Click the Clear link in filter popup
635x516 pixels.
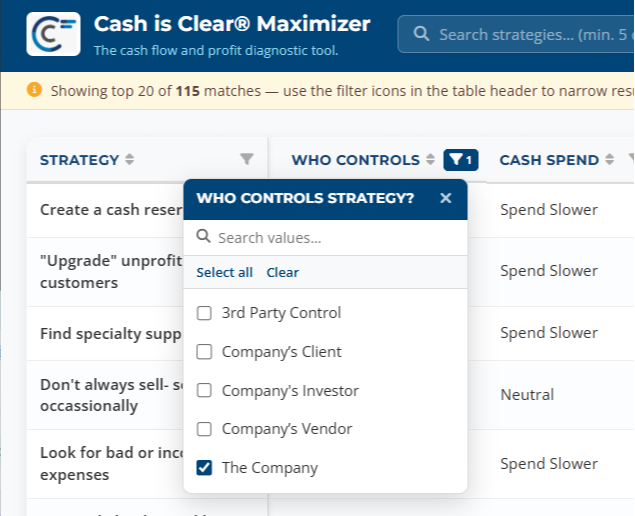[283, 272]
